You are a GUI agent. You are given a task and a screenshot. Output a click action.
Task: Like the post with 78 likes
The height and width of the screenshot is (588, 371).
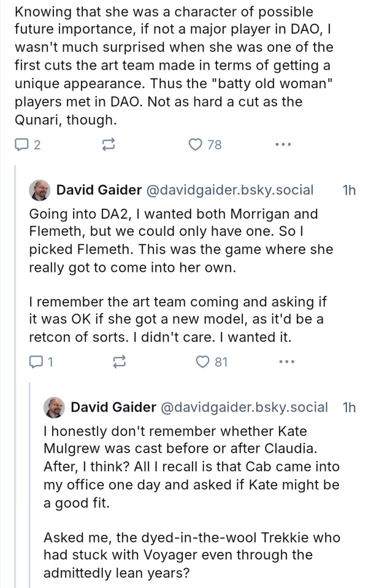[196, 145]
